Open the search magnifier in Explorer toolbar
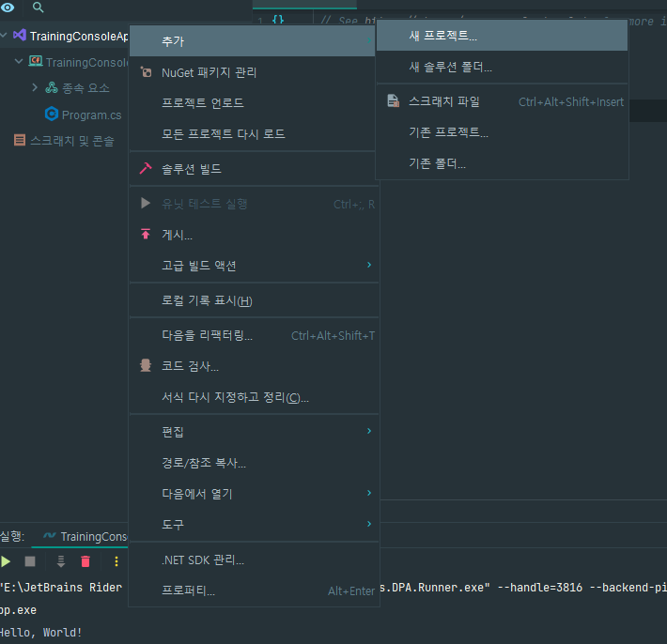 pos(38,8)
